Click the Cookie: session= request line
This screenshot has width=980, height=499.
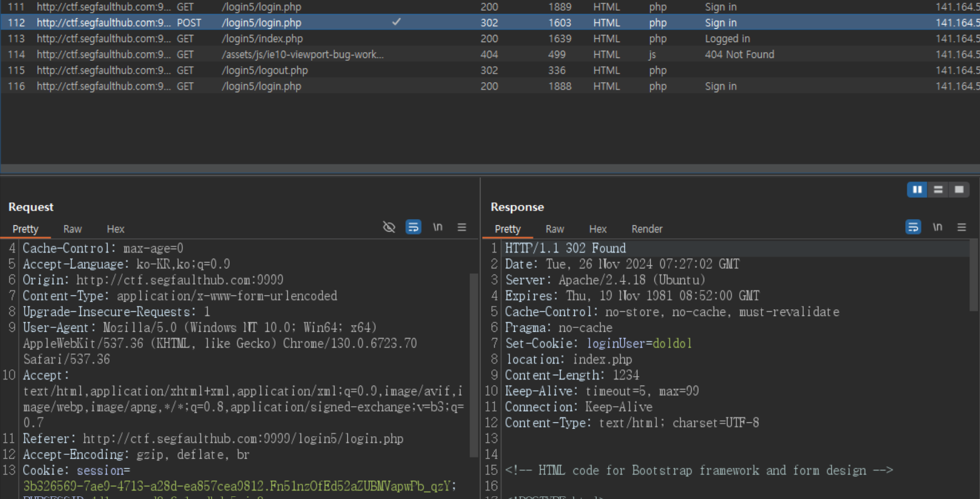point(76,470)
